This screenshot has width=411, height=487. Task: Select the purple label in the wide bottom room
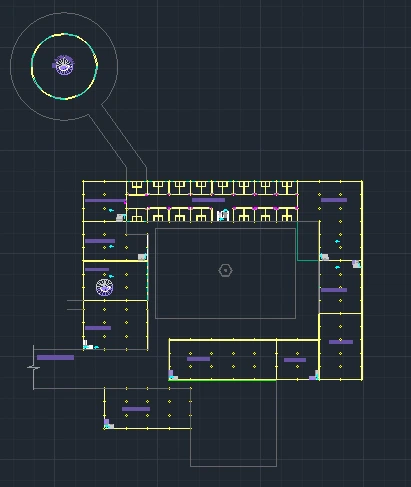pyautogui.click(x=198, y=359)
